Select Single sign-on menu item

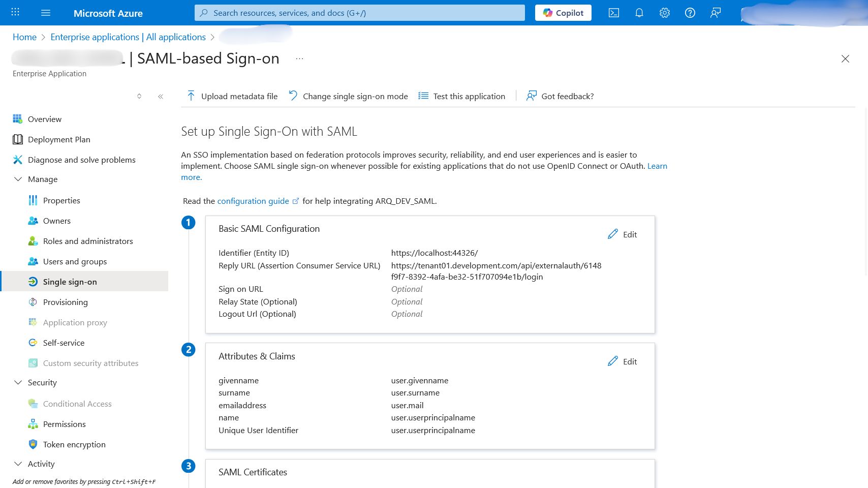[84, 281]
